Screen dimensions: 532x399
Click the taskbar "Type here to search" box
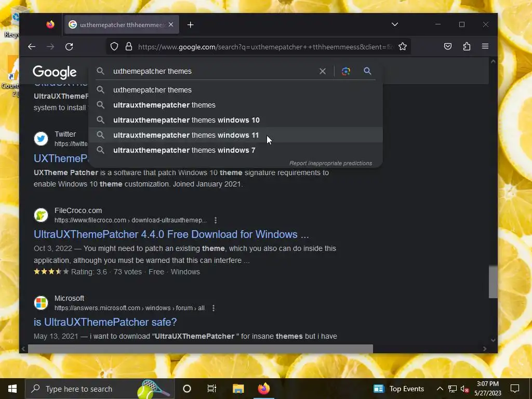(x=100, y=389)
